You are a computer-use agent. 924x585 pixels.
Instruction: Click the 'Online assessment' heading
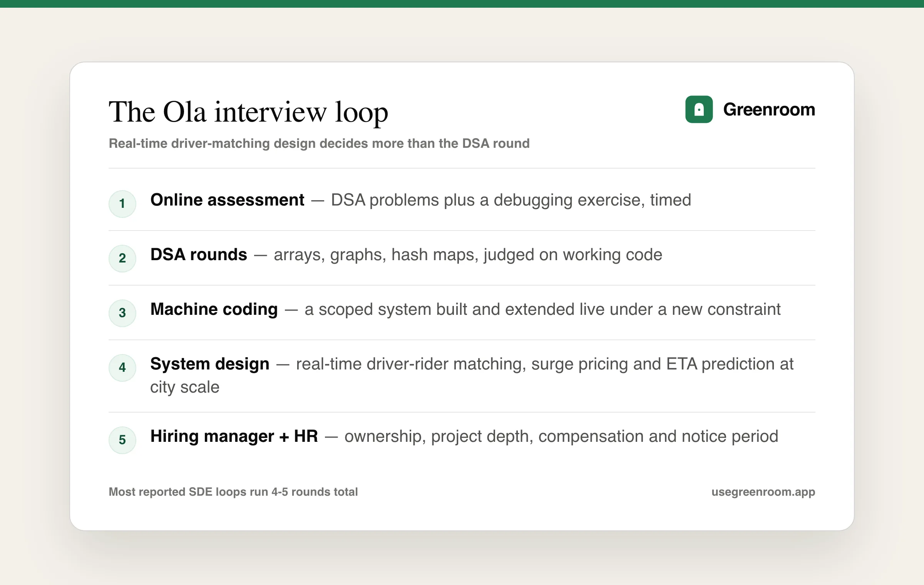pos(227,200)
